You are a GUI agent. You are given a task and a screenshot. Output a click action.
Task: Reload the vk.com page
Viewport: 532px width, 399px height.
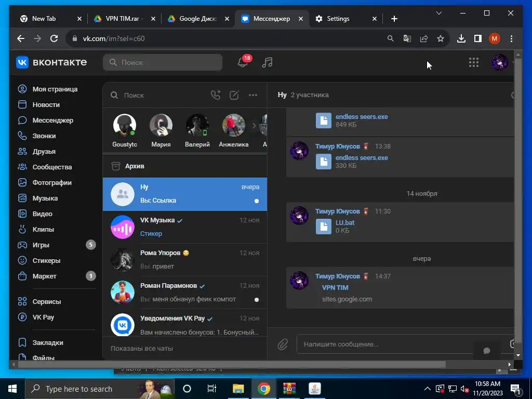(54, 38)
